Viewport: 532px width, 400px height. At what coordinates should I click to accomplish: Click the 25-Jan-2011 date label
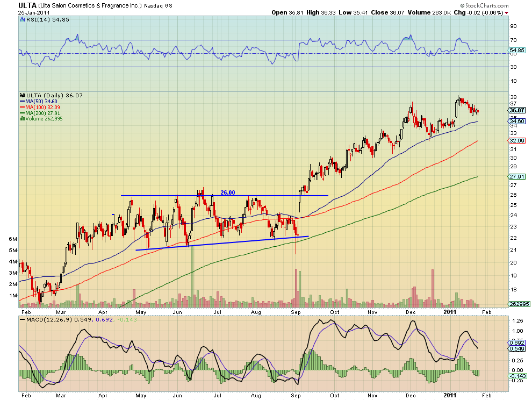(x=34, y=12)
